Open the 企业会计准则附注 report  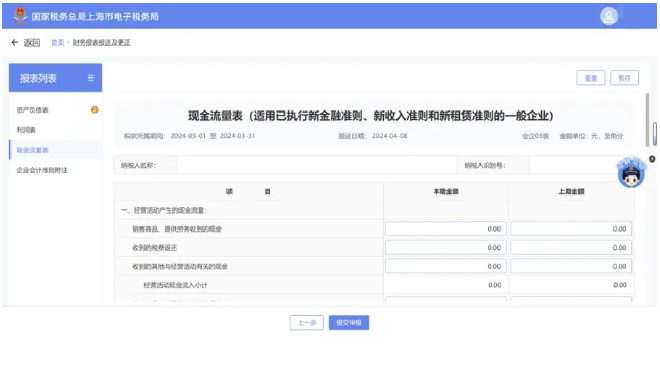42,170
